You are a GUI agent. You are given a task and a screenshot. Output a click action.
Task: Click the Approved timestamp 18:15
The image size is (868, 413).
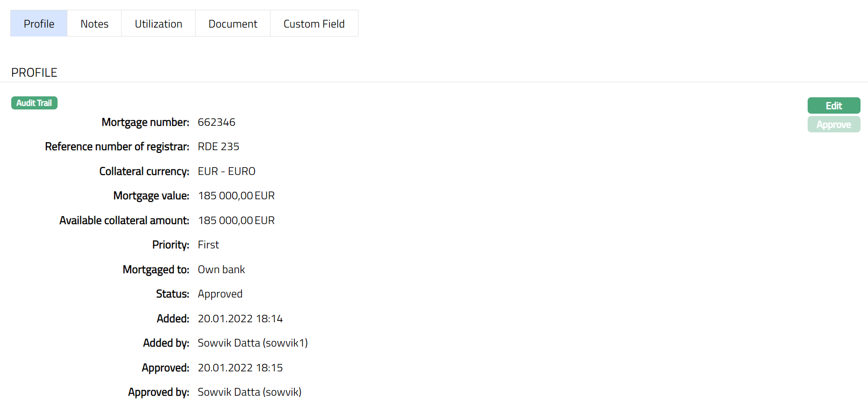pyautogui.click(x=240, y=368)
